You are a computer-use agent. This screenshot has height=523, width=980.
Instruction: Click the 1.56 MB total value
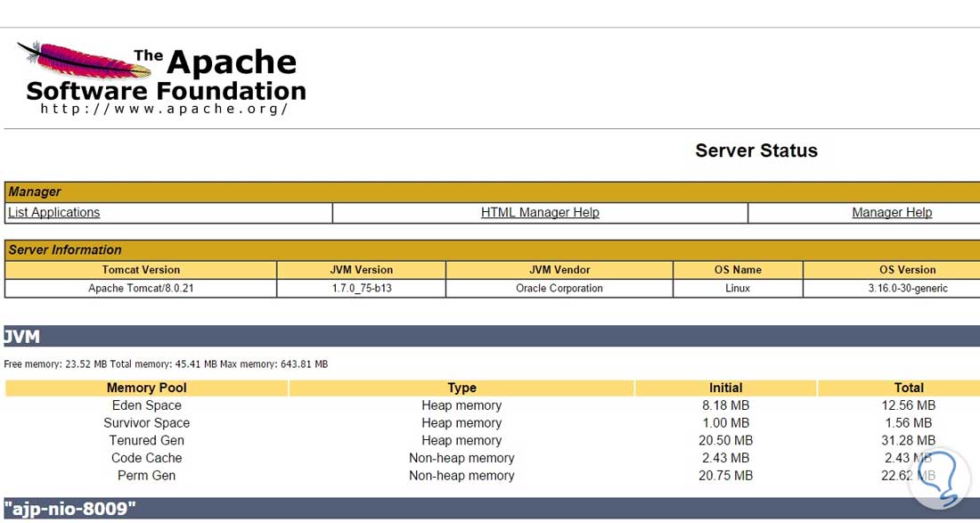coord(908,423)
